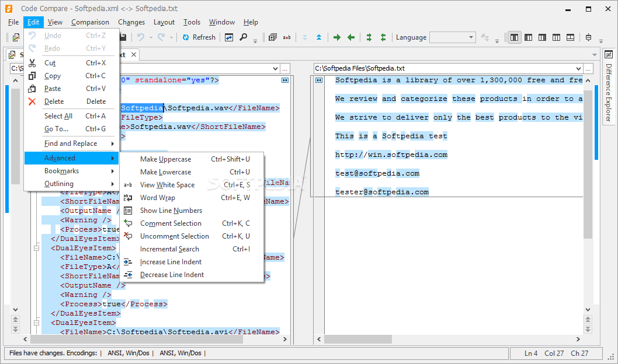Click the Refresh button in toolbar
Viewport: 618px width, 364px height.
pyautogui.click(x=199, y=37)
